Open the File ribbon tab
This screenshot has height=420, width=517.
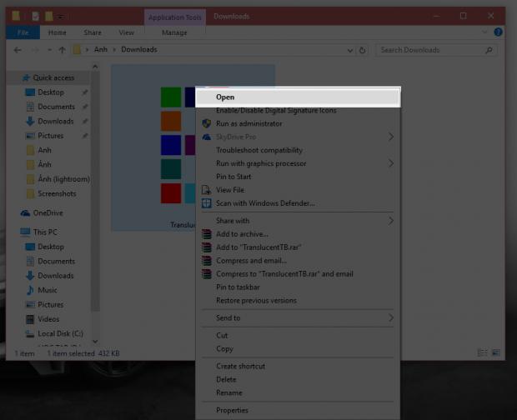[x=23, y=32]
